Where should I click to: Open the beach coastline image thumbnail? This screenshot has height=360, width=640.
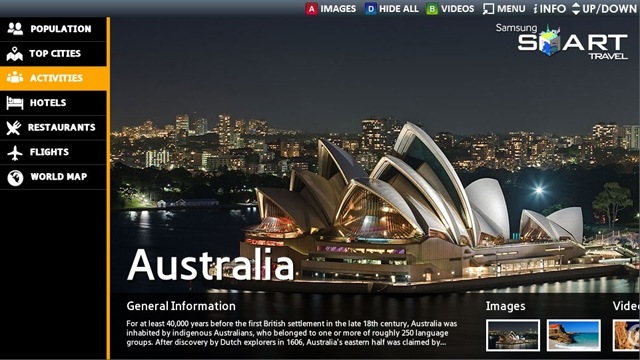coord(573,335)
